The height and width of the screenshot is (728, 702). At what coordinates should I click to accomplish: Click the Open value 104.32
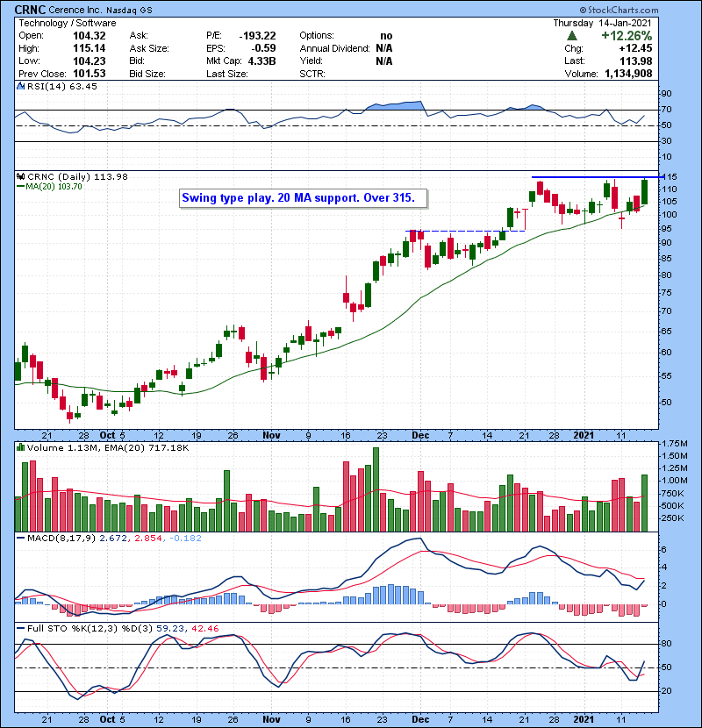pyautogui.click(x=89, y=36)
